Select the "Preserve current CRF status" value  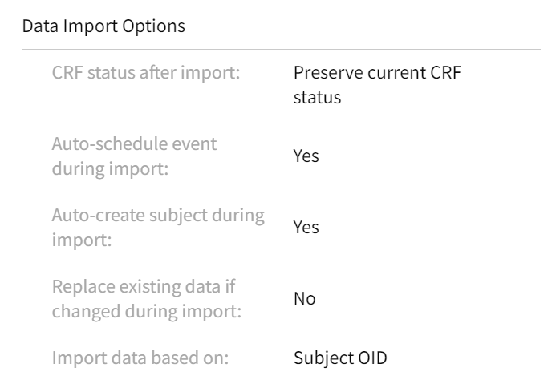pyautogui.click(x=379, y=85)
